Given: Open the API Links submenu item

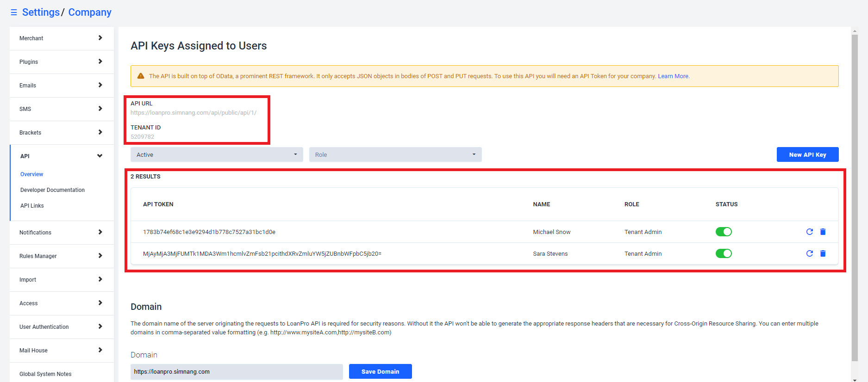Looking at the screenshot, I should (32, 206).
